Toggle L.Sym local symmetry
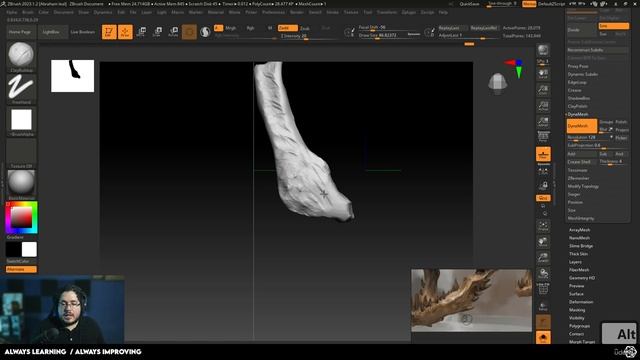 point(543,171)
